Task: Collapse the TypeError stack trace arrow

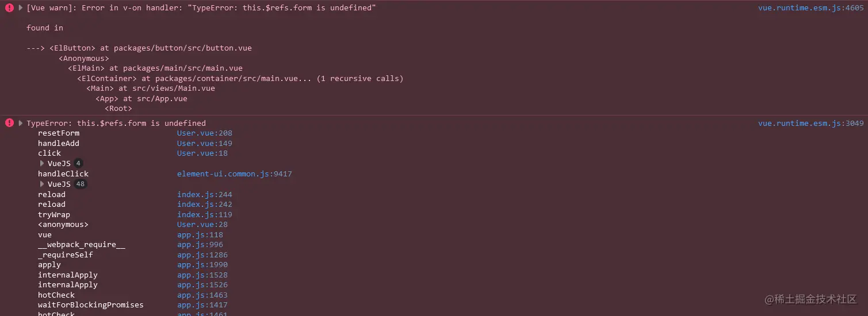Action: [x=21, y=123]
